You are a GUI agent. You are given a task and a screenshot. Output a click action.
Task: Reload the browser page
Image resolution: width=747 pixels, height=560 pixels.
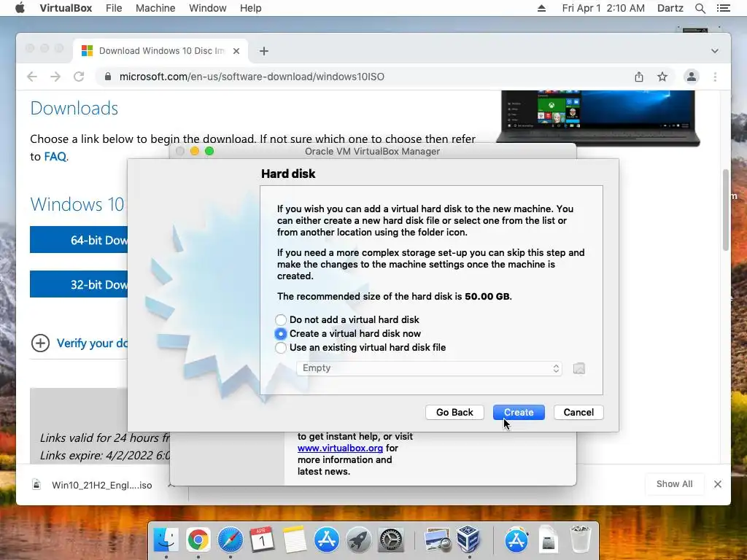pos(79,77)
